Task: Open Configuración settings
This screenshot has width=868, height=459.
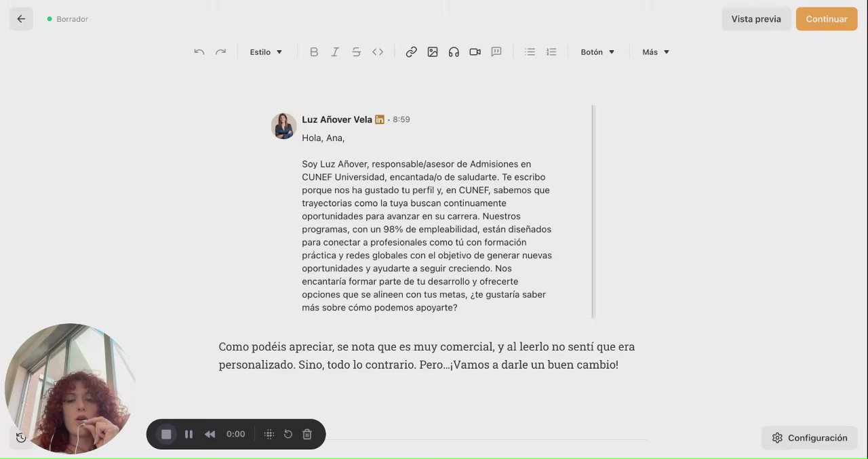Action: tap(810, 438)
